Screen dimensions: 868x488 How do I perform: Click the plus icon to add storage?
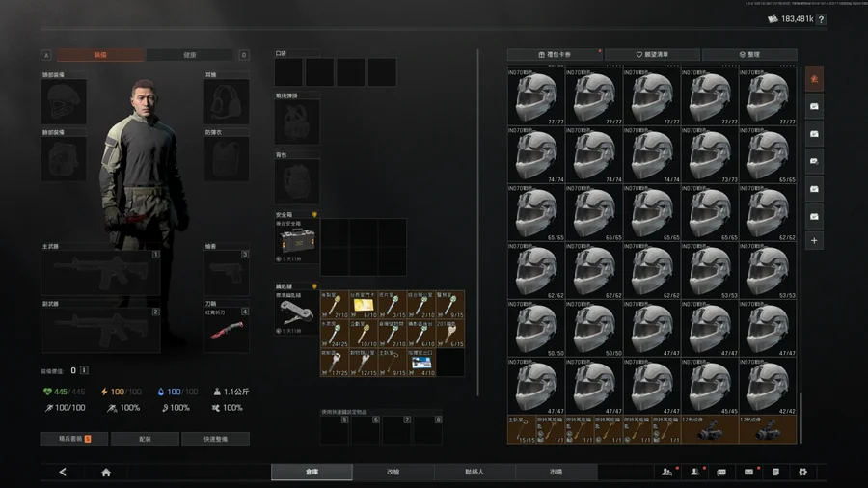pos(814,241)
